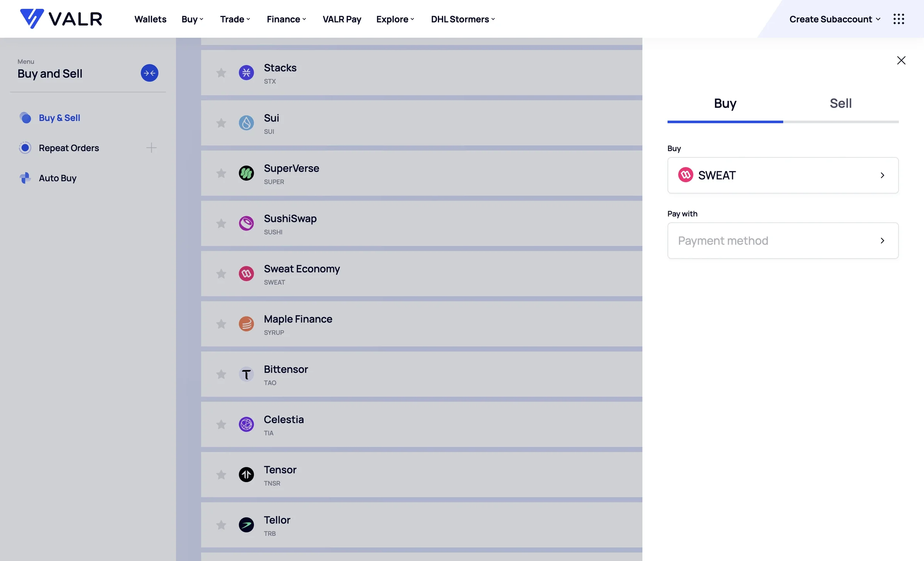Click the Auto Buy sidebar icon
Screen dimensions: 924x561
(x=25, y=178)
